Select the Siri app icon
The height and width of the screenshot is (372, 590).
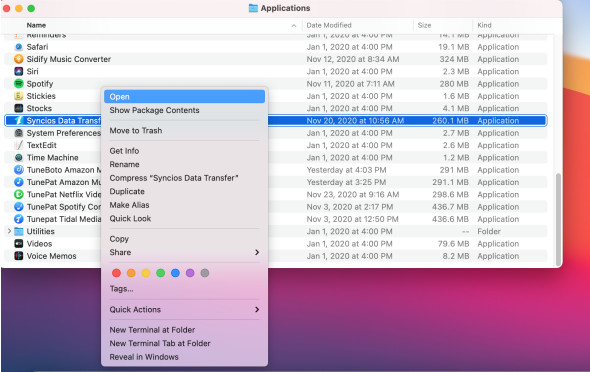point(18,71)
